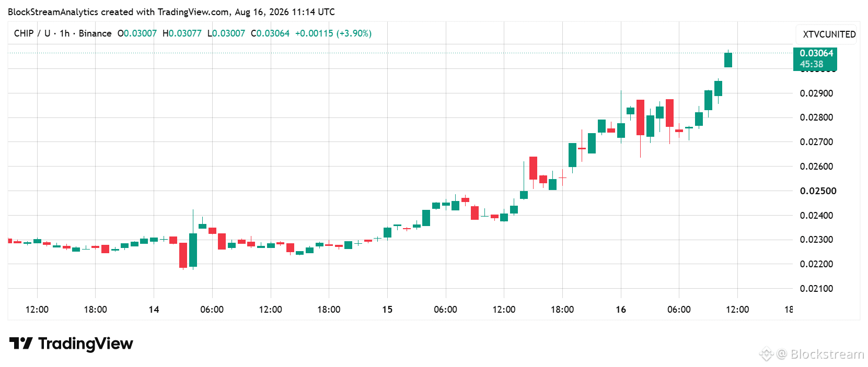Click the change value +0.00115 (+3.90%)
Screen dimensions: 868x367
click(x=333, y=33)
